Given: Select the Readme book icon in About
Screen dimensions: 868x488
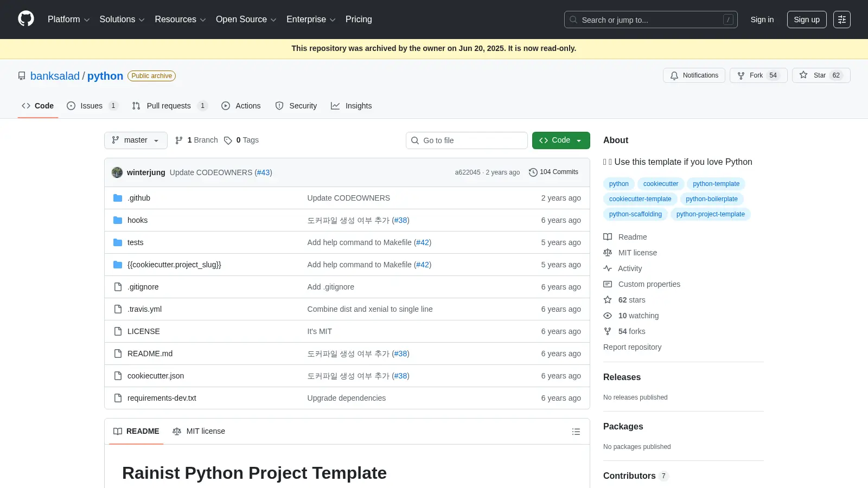Looking at the screenshot, I should [608, 237].
